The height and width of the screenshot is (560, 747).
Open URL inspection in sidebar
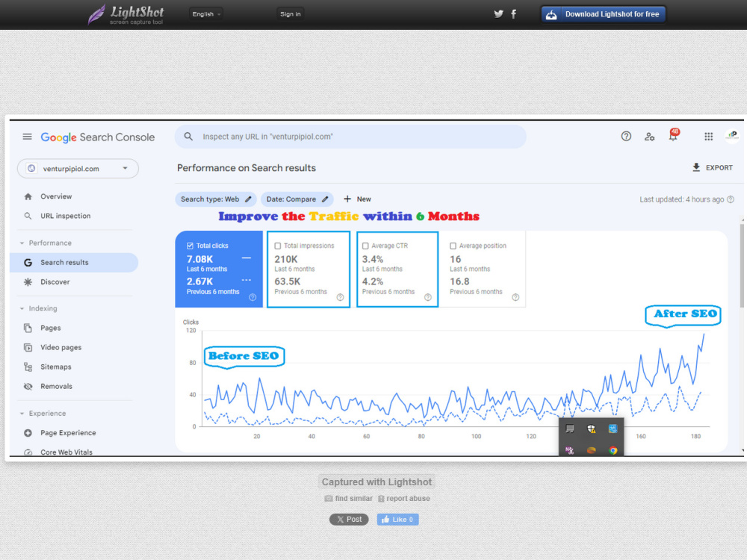tap(65, 216)
